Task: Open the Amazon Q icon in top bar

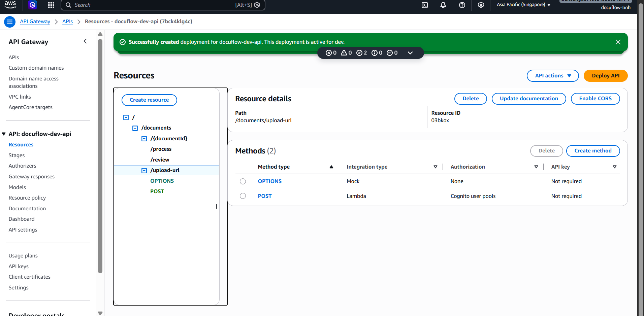Action: [33, 5]
